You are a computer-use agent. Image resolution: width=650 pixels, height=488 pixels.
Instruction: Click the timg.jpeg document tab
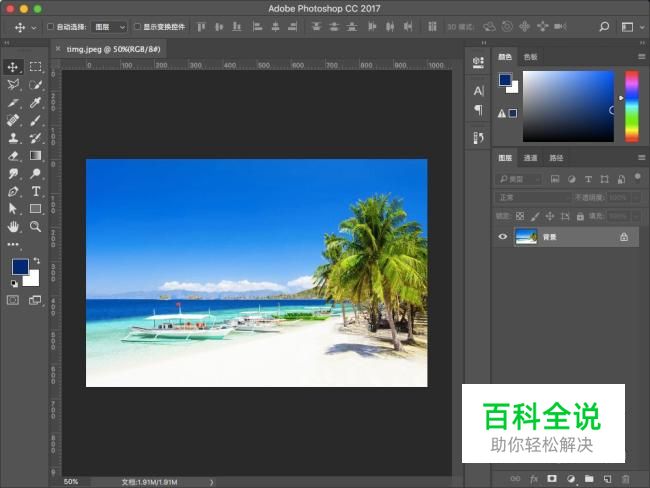point(110,47)
